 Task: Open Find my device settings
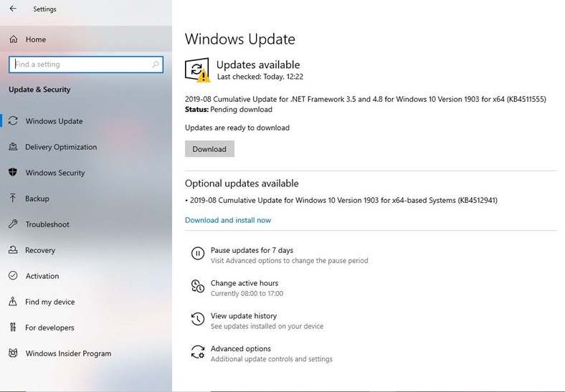(x=86, y=302)
